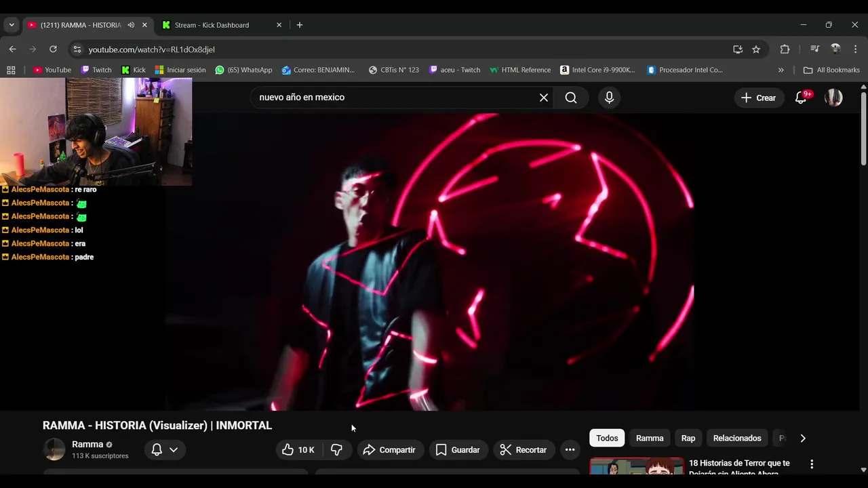Open the YouTube bookmark
The height and width of the screenshot is (488, 868).
click(52, 70)
